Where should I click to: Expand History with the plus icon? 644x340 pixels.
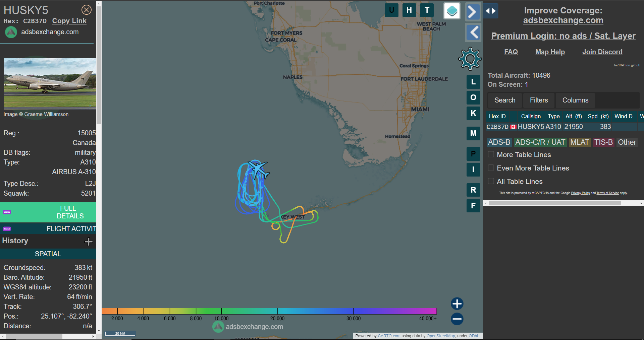coord(89,242)
